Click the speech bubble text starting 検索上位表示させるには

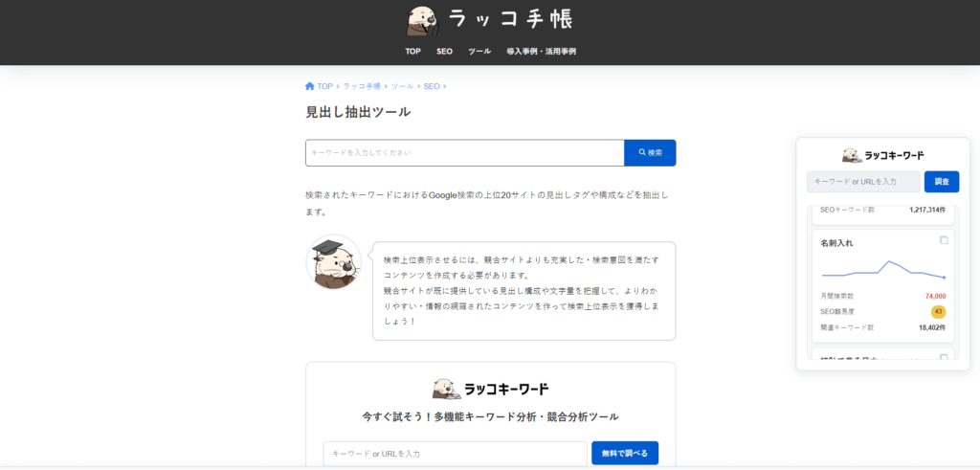click(x=522, y=291)
